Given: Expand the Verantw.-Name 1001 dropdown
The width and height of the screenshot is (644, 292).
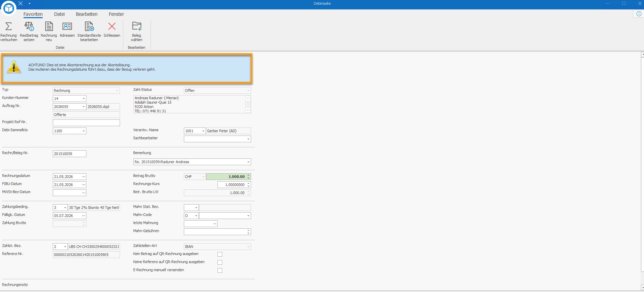Looking at the screenshot, I should pos(203,131).
